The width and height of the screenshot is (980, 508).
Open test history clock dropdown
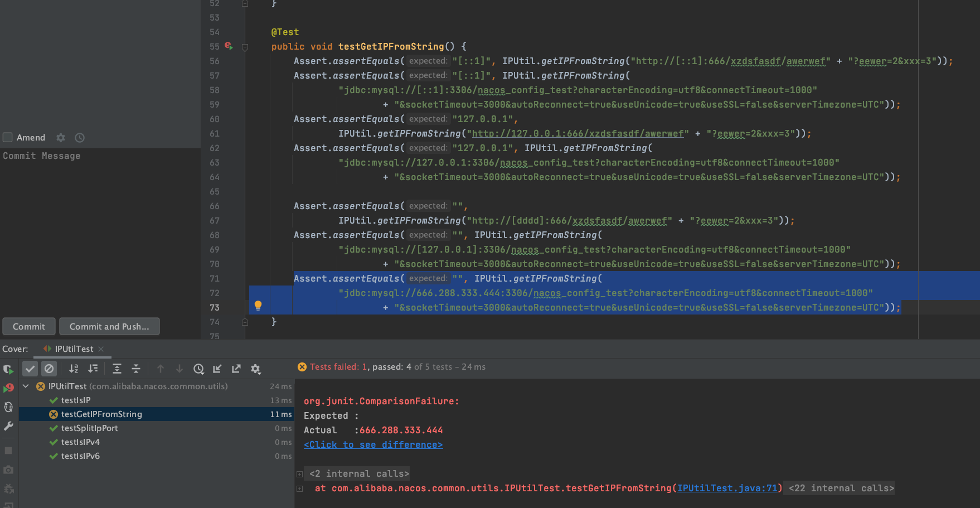click(198, 369)
